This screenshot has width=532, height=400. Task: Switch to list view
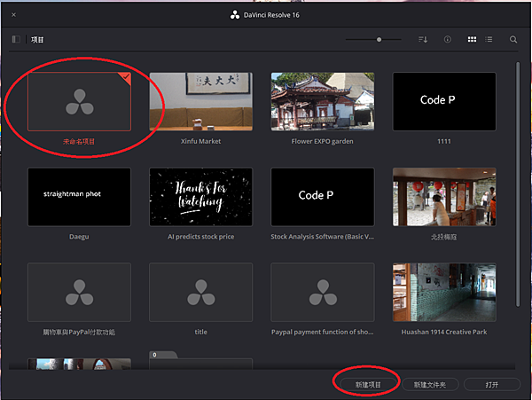coord(489,39)
